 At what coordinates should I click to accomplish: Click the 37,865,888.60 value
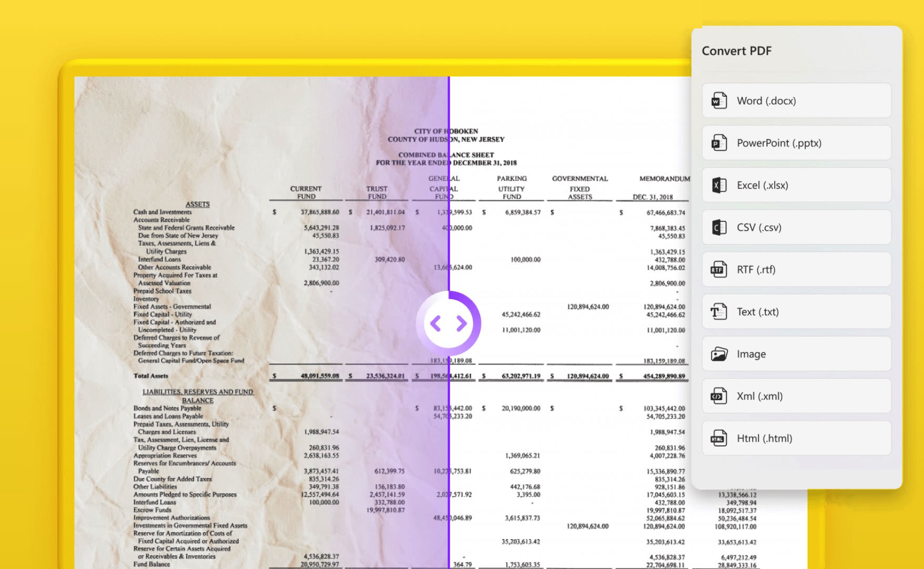[320, 212]
